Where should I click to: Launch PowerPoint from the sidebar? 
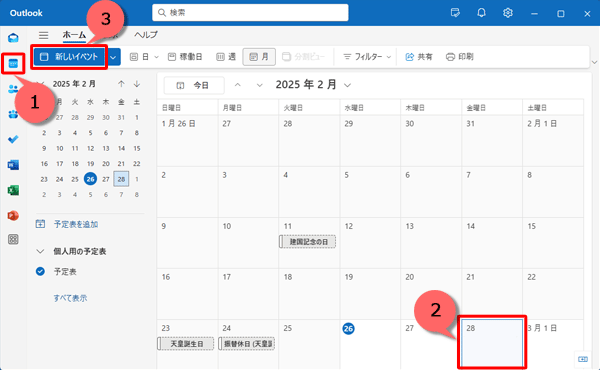pos(13,215)
